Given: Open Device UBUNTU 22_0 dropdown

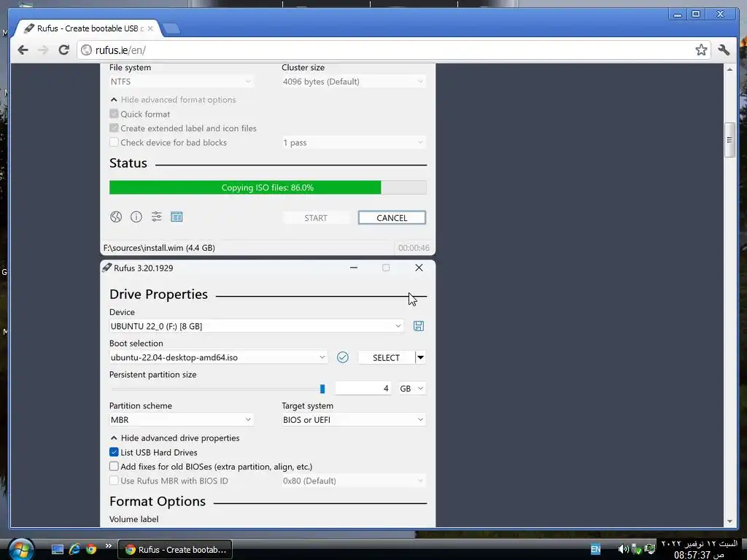Looking at the screenshot, I should (x=256, y=326).
